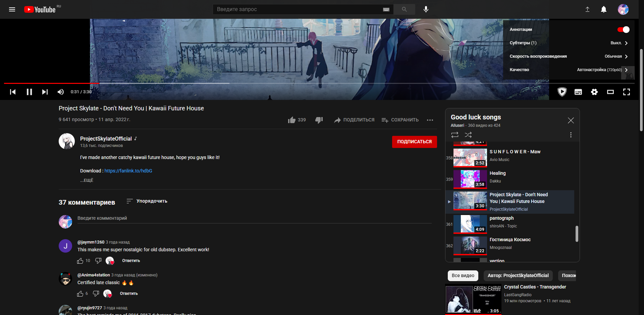Play Healing by Dakku from playlist
This screenshot has height=315, width=644.
[510, 179]
